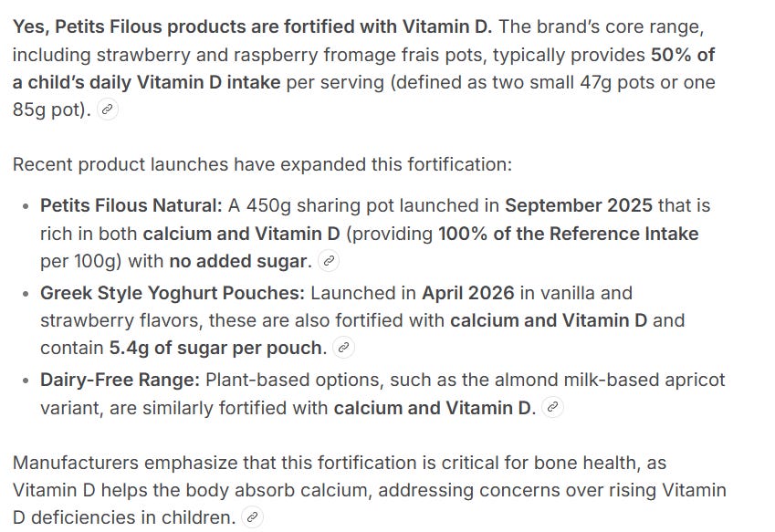Click the bold phrase "no added sugar"
The height and width of the screenshot is (532, 775).
pyautogui.click(x=237, y=261)
